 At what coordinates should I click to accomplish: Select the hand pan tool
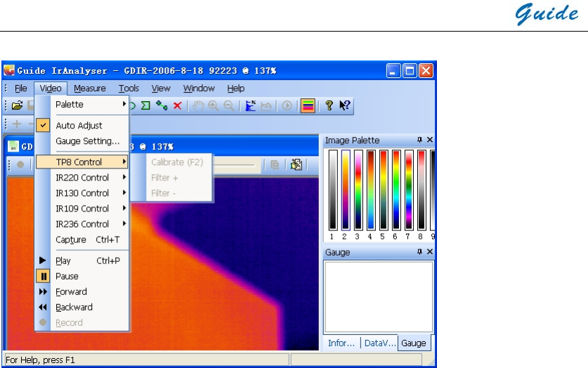[198, 105]
